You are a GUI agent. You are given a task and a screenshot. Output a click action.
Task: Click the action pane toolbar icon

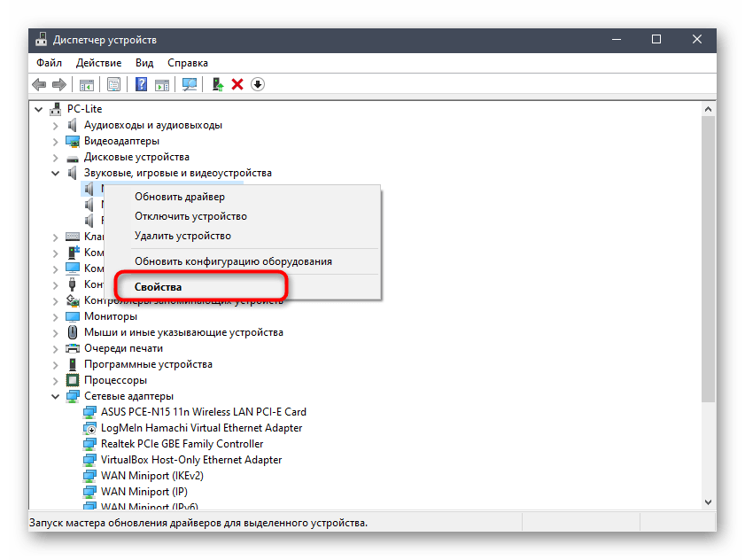coord(162,84)
